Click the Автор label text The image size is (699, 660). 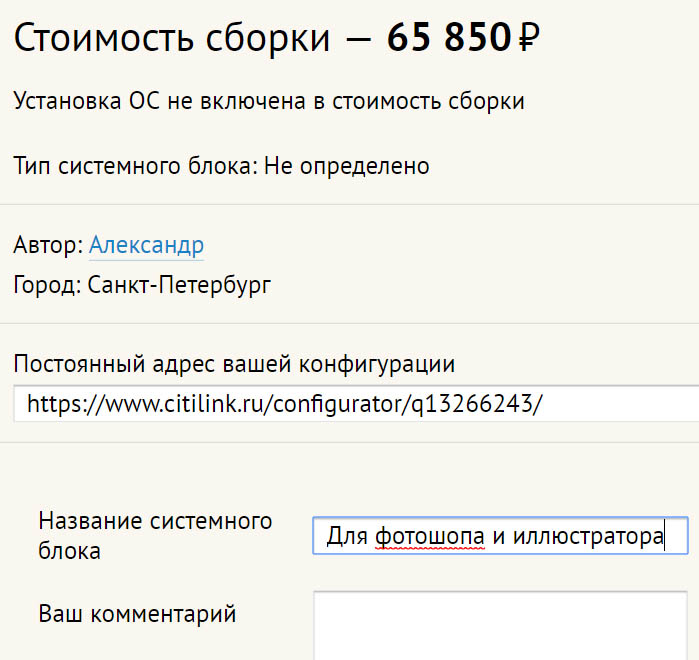pyautogui.click(x=47, y=245)
